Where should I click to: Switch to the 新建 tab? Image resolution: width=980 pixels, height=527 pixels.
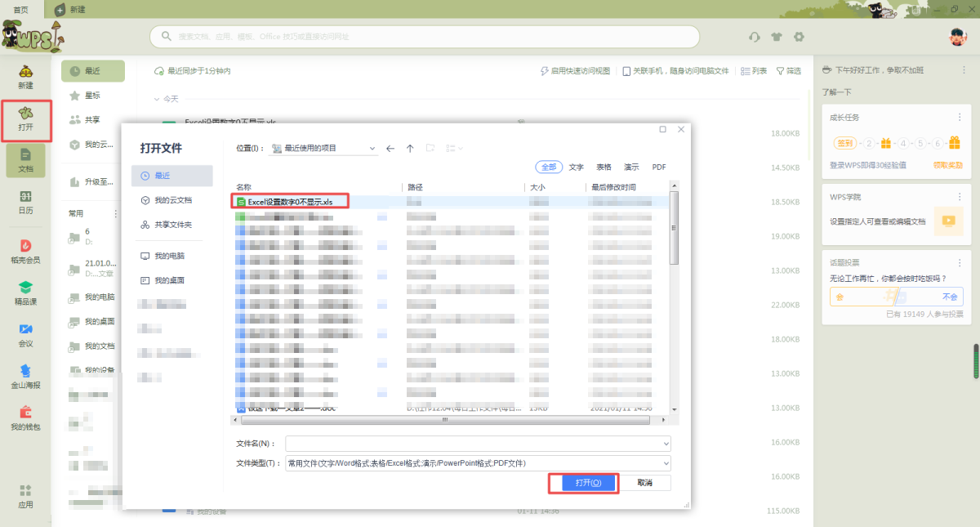[70, 9]
